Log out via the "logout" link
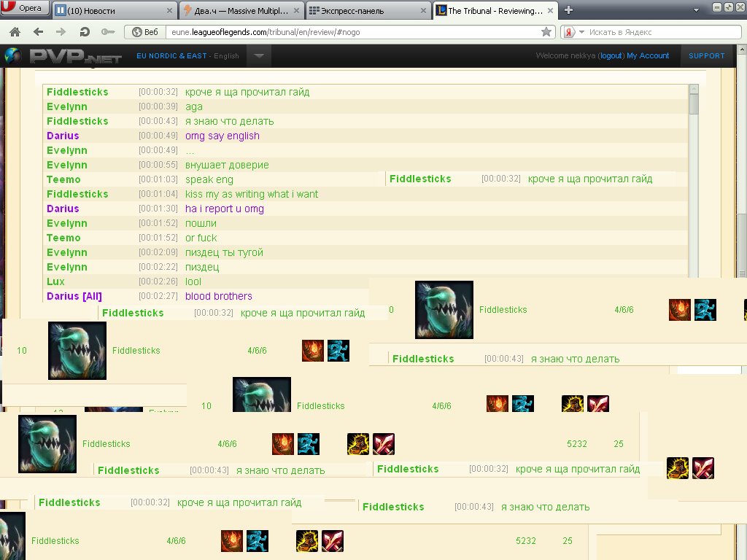This screenshot has width=747, height=560. click(x=611, y=55)
